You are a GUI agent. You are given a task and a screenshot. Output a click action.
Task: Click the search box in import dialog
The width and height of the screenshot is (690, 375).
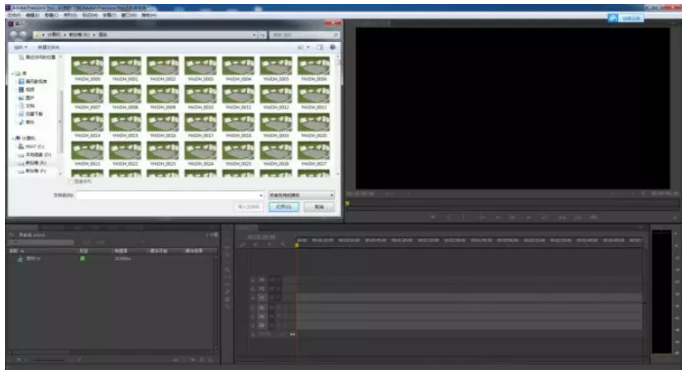(x=305, y=35)
